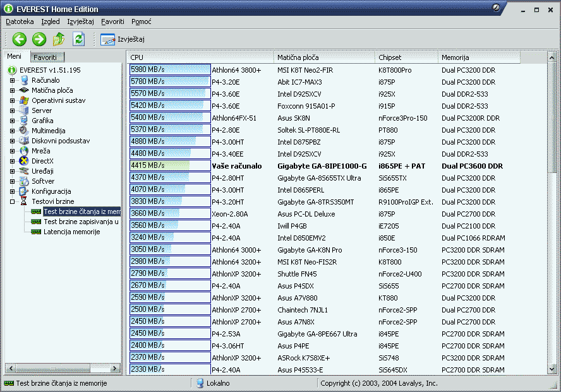Click the 4415 MB/s Vaše računalo result bar
This screenshot has width=561, height=392.
(169, 165)
